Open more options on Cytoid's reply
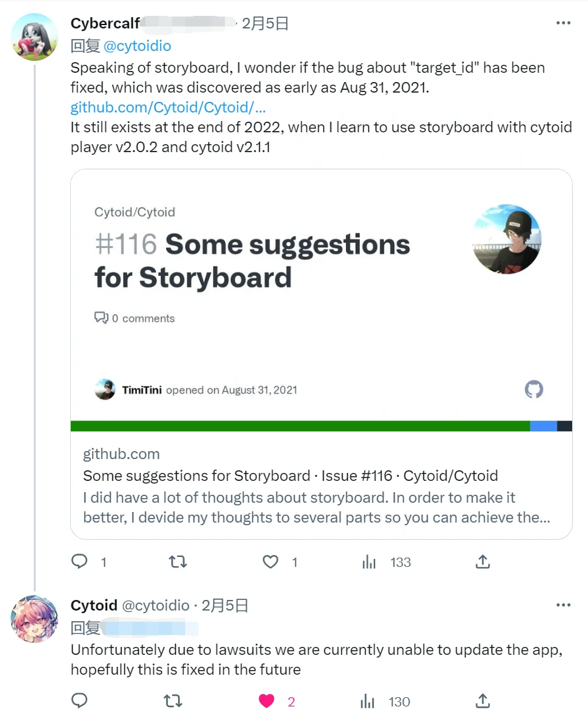The width and height of the screenshot is (588, 721). pos(563,605)
